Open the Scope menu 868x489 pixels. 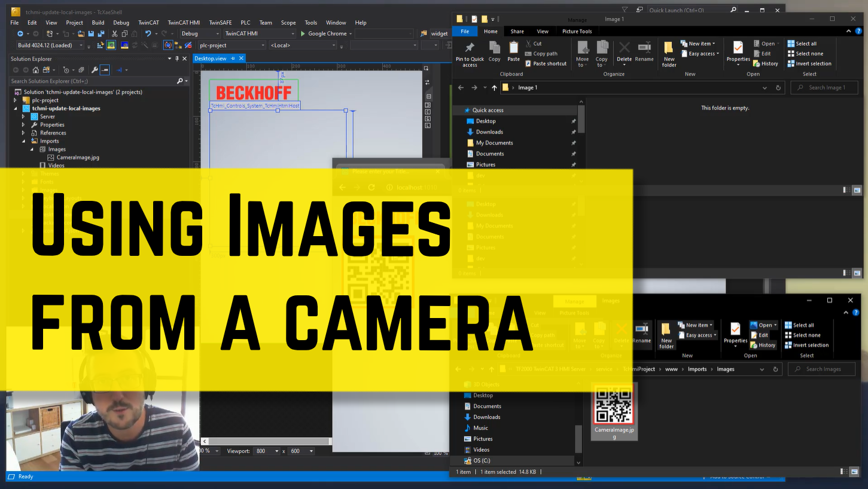(x=288, y=23)
